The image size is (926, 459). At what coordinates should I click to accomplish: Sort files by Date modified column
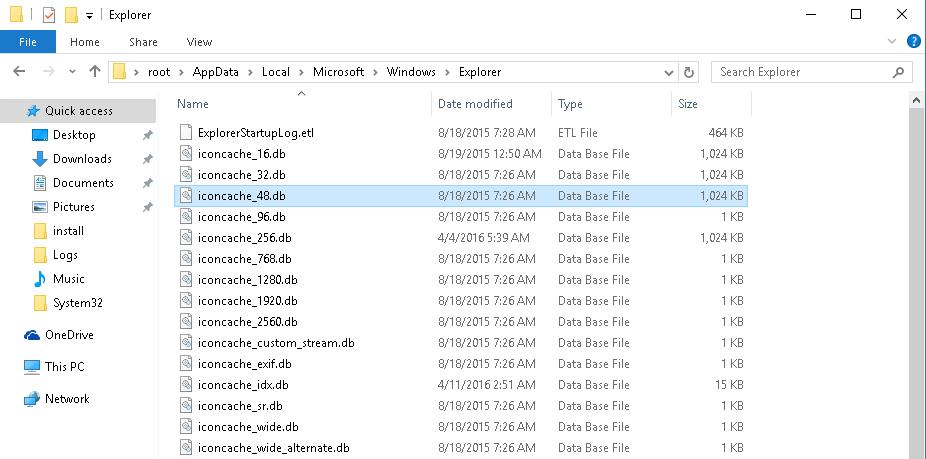tap(475, 104)
